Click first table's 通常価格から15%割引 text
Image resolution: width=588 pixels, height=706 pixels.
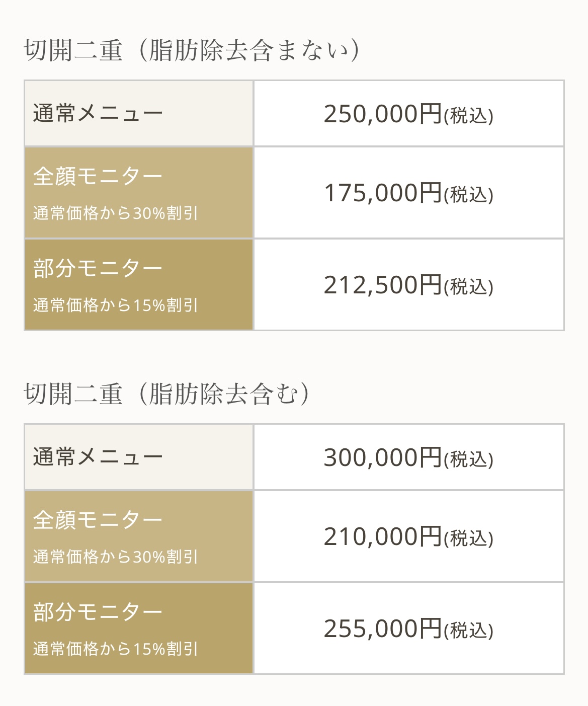(116, 305)
